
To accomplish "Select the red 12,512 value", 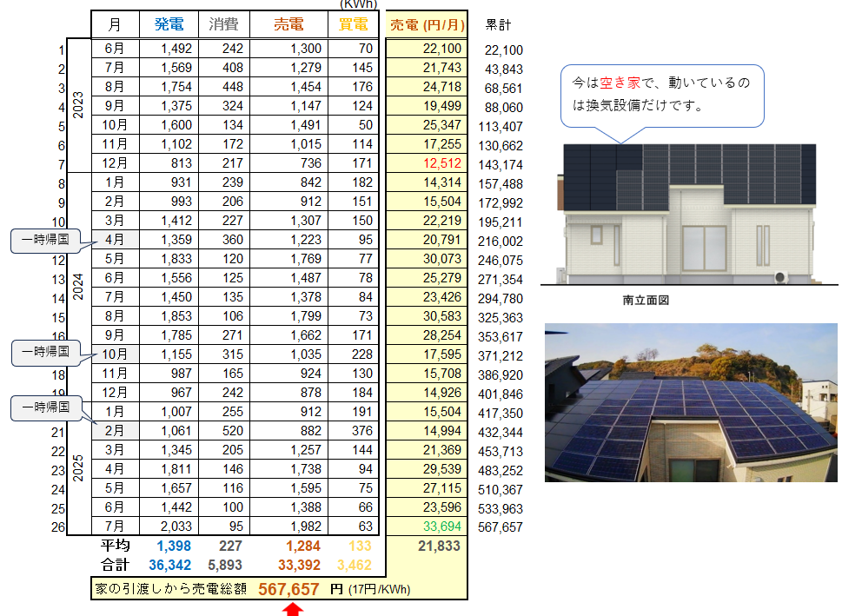I will point(442,163).
